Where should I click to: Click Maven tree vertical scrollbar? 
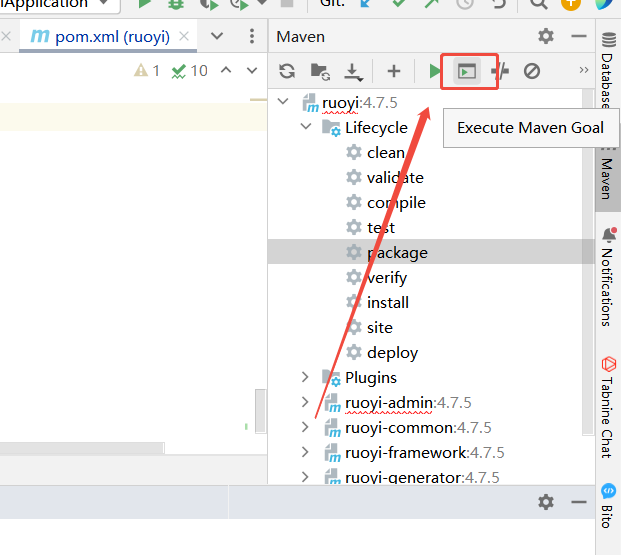[588, 261]
